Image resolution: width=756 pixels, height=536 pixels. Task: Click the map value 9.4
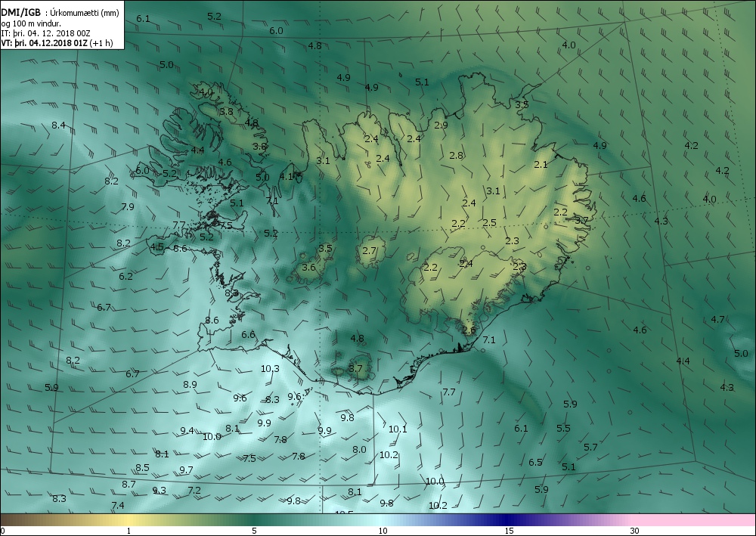click(x=187, y=430)
